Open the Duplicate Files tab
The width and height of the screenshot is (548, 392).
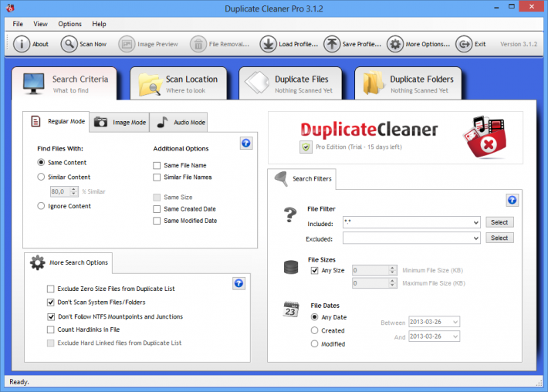pos(290,84)
